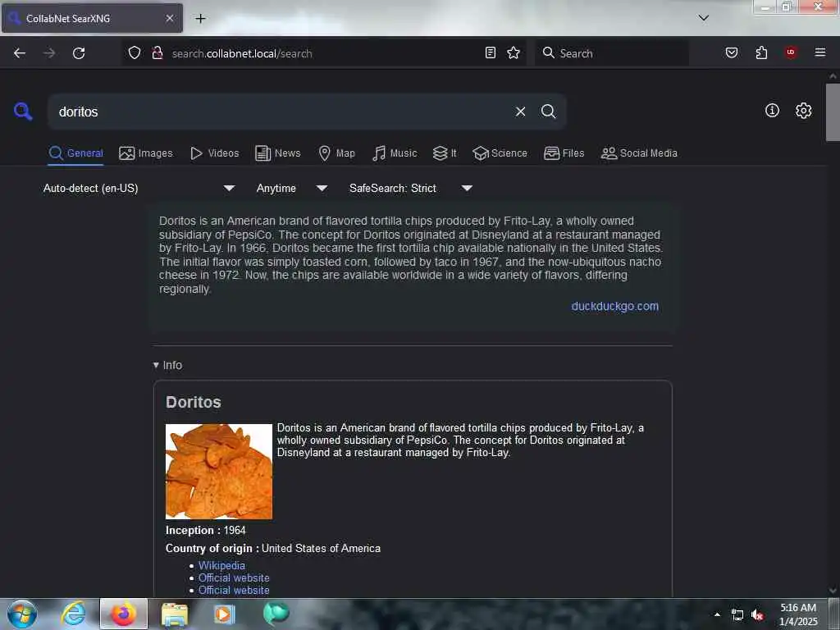Click the Doritos chips thumbnail image
Viewport: 840px width, 630px height.
pyautogui.click(x=219, y=472)
